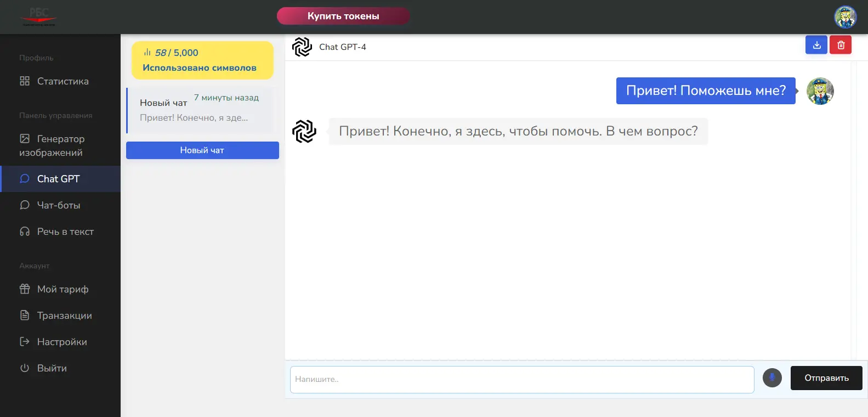Click the Выйти power icon

point(25,368)
